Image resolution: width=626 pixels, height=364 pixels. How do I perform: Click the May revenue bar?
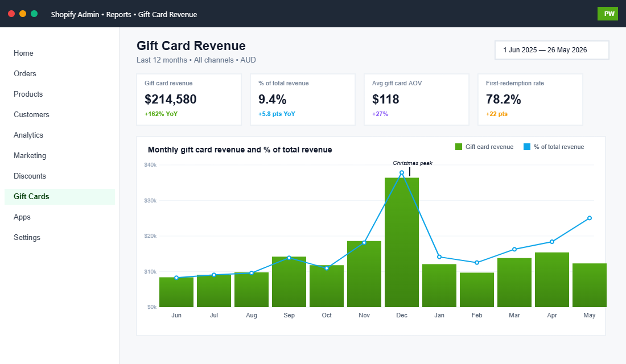[x=589, y=286]
